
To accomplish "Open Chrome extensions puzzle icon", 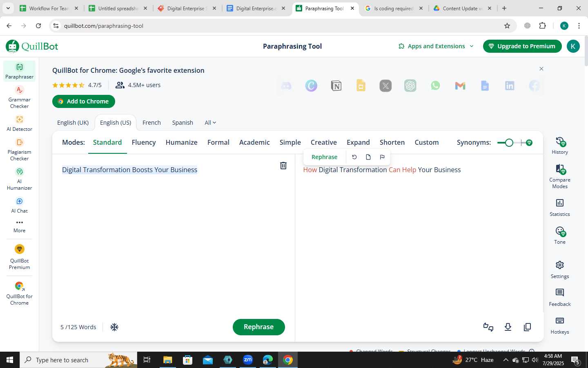I will 542,26.
